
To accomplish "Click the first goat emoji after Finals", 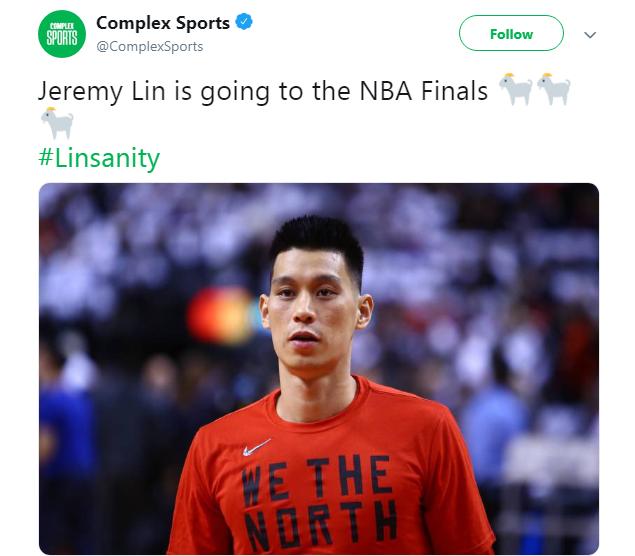I will pyautogui.click(x=515, y=89).
